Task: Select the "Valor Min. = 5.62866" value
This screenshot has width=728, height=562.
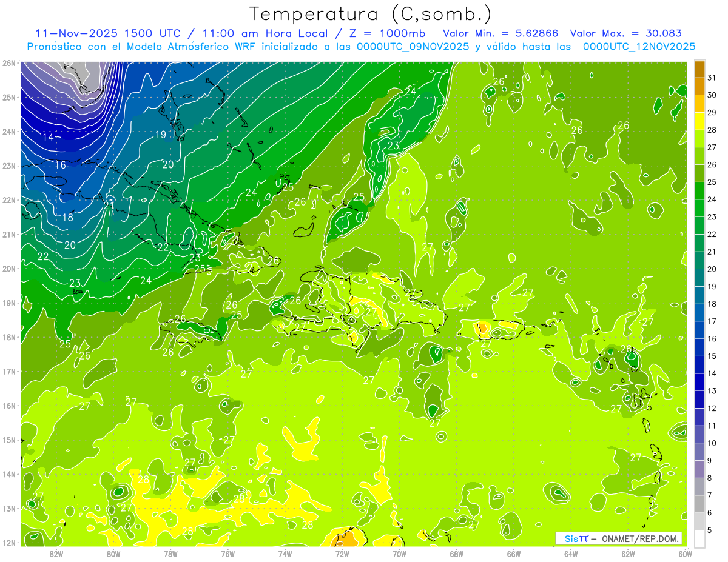Action: [x=500, y=33]
